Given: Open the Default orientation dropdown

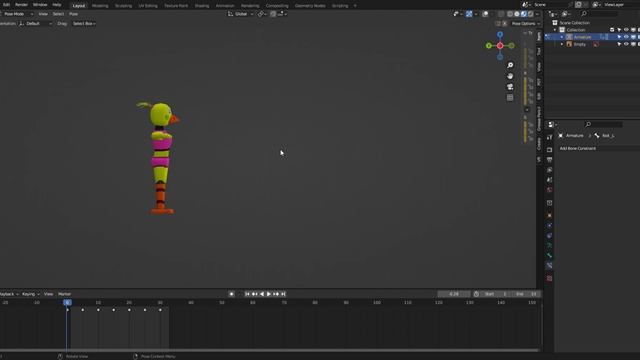Looking at the screenshot, I should 36,24.
